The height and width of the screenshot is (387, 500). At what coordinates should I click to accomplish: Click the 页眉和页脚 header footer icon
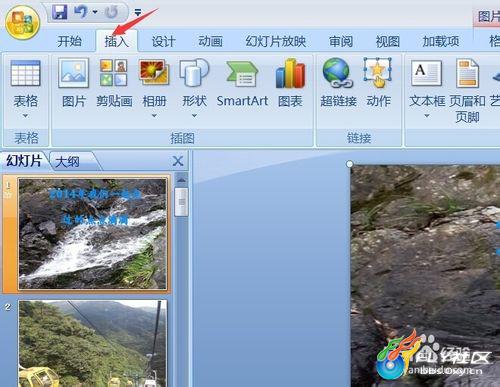[467, 90]
